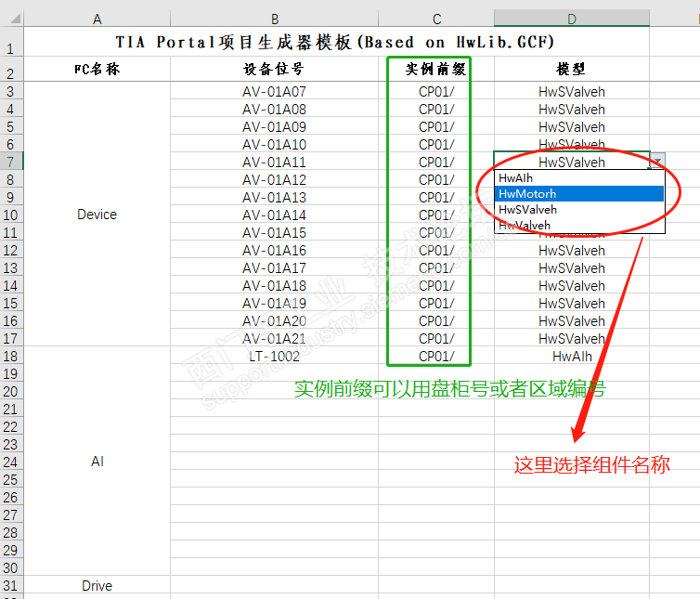Select column C header
The width and height of the screenshot is (700, 599).
point(436,19)
